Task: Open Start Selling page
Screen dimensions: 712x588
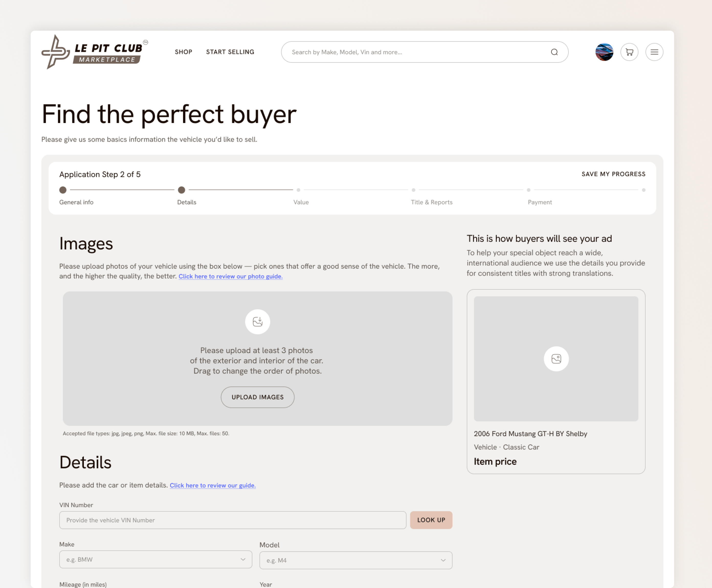Action: (230, 52)
